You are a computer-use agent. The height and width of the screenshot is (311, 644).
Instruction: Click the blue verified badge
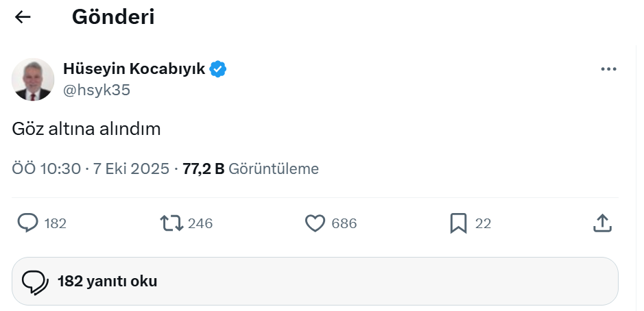(x=218, y=69)
